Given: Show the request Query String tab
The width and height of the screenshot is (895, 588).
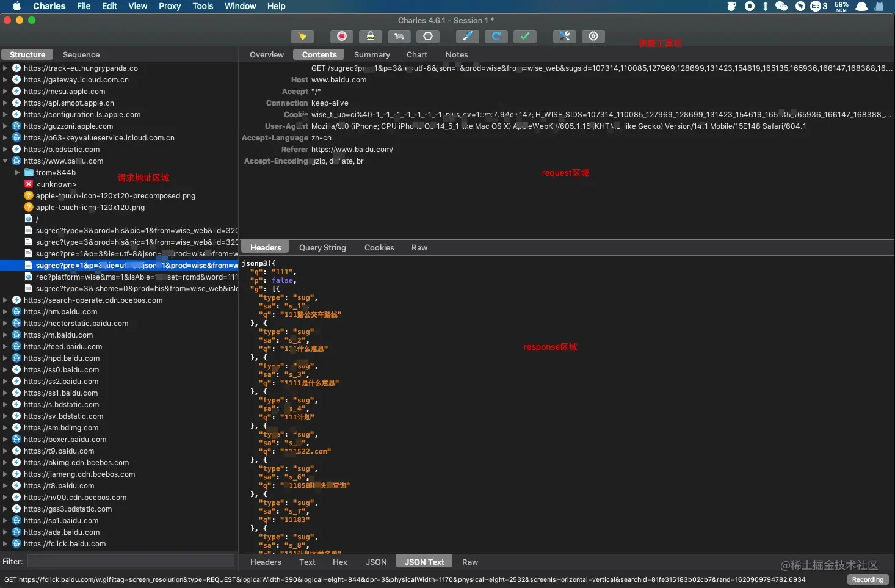Looking at the screenshot, I should [322, 247].
